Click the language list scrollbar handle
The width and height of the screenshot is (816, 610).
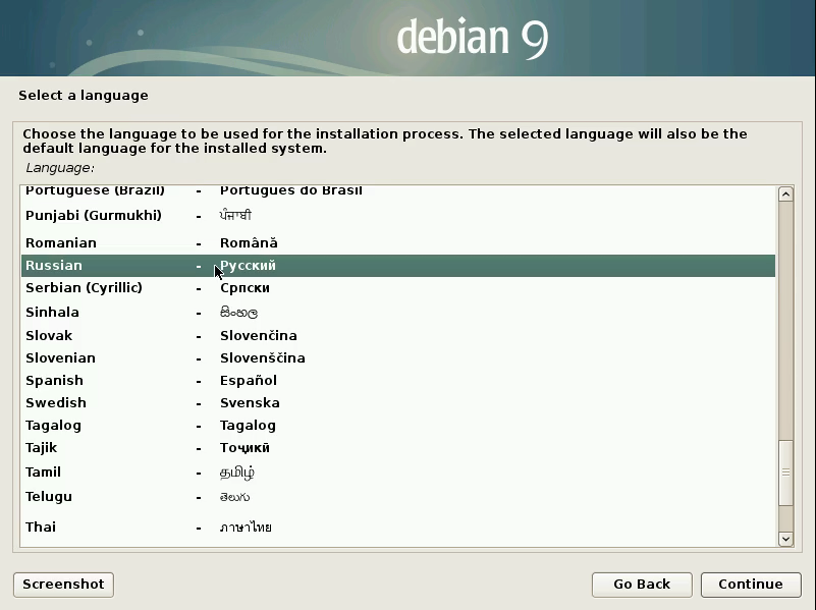tap(785, 472)
